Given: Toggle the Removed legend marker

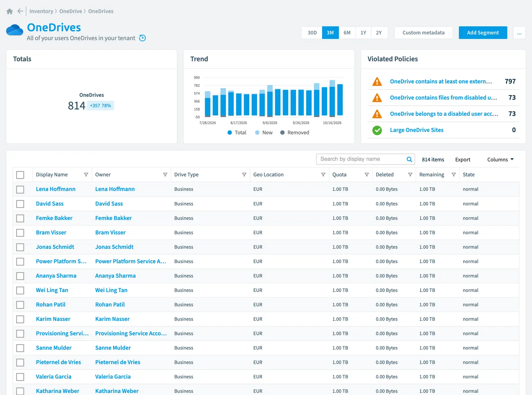Looking at the screenshot, I should click(x=283, y=133).
